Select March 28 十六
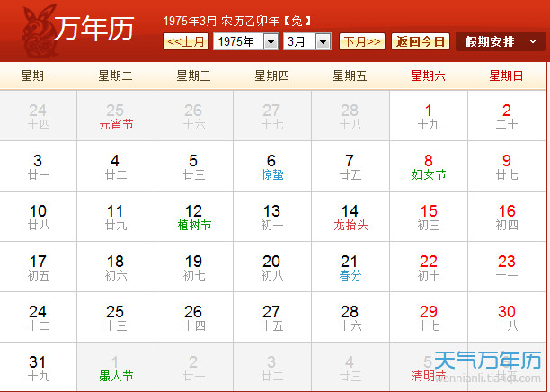The image size is (550, 392). tap(350, 317)
